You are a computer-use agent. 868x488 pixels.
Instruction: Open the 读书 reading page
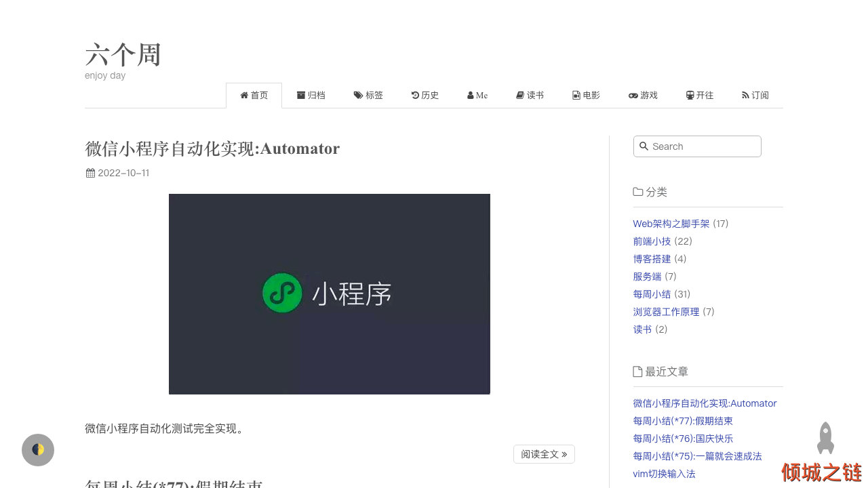(x=530, y=96)
